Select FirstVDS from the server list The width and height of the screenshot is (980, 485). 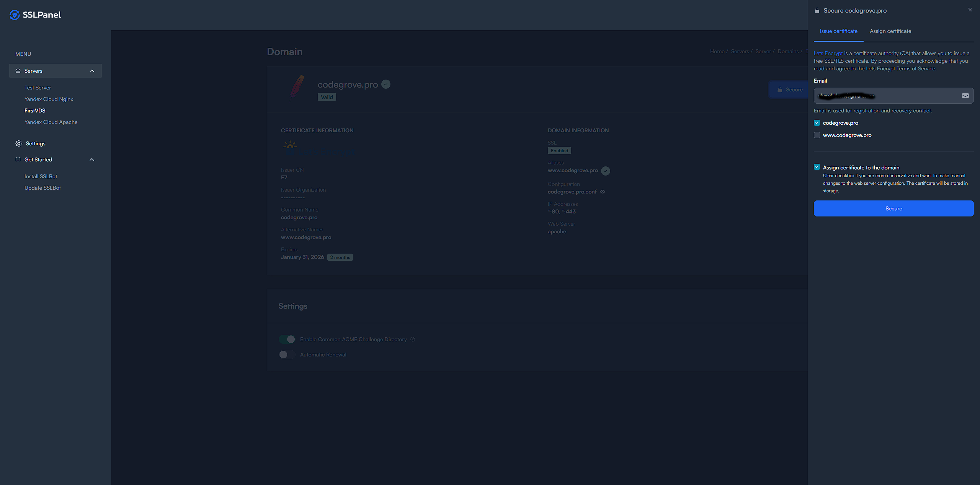click(35, 111)
